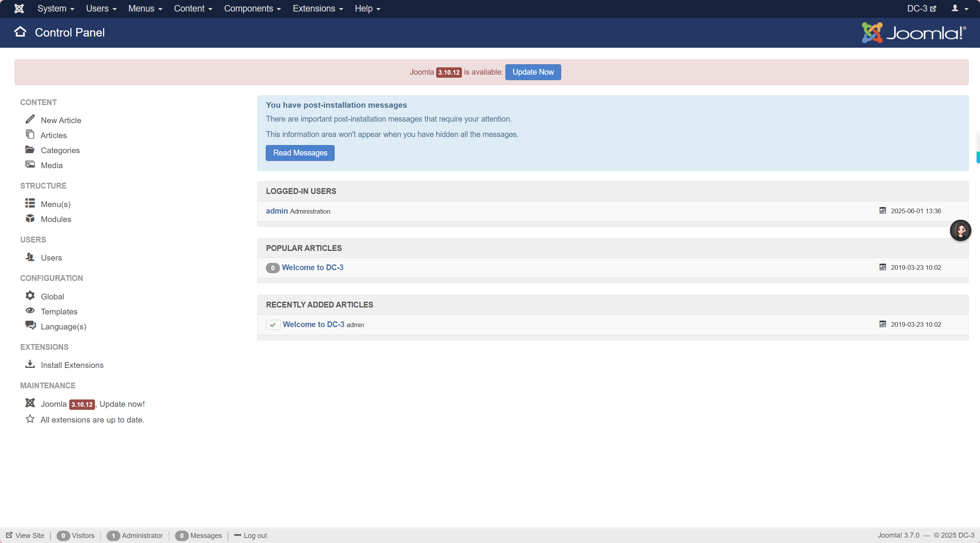Open the user account dropdown at top right
This screenshot has height=543, width=980.
tap(959, 8)
